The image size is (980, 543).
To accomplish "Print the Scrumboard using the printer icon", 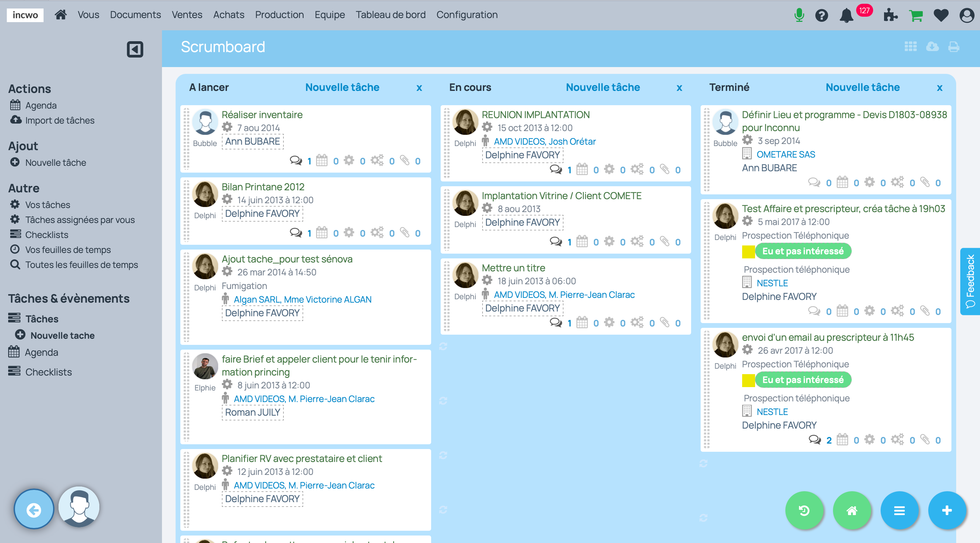I will click(x=953, y=47).
